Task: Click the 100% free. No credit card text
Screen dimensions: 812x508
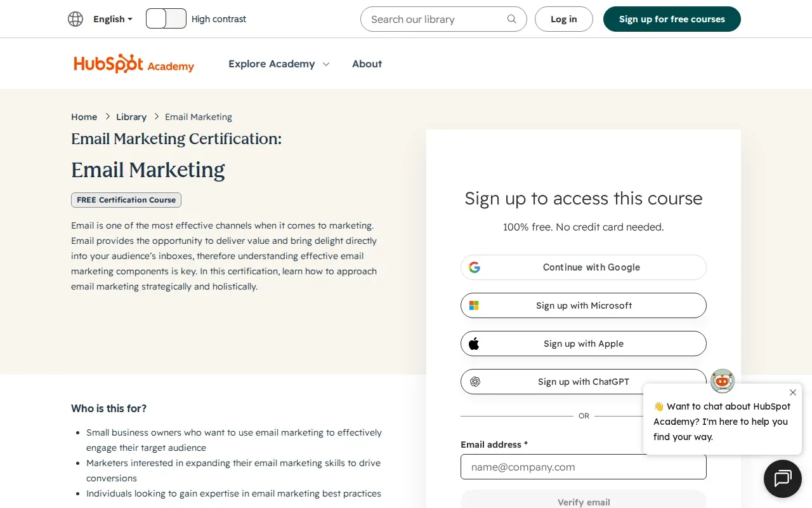Action: 584,227
